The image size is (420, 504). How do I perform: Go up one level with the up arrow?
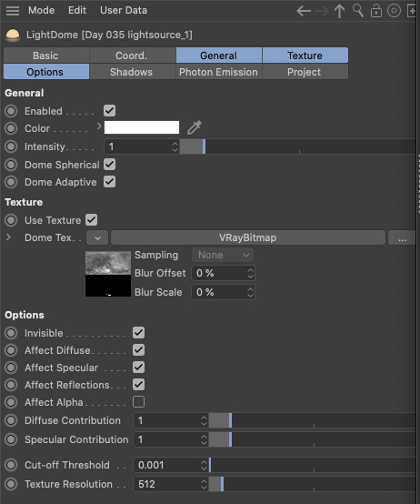click(x=339, y=11)
